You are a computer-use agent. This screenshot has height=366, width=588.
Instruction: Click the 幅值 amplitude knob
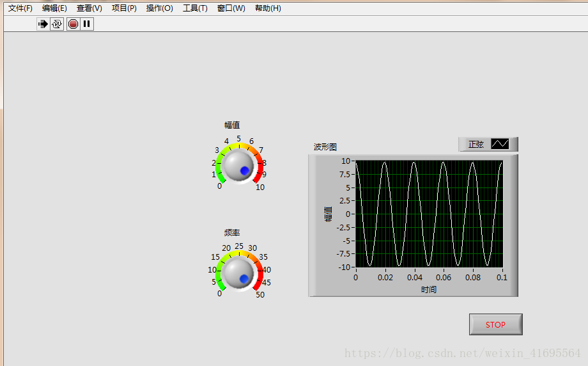point(238,165)
